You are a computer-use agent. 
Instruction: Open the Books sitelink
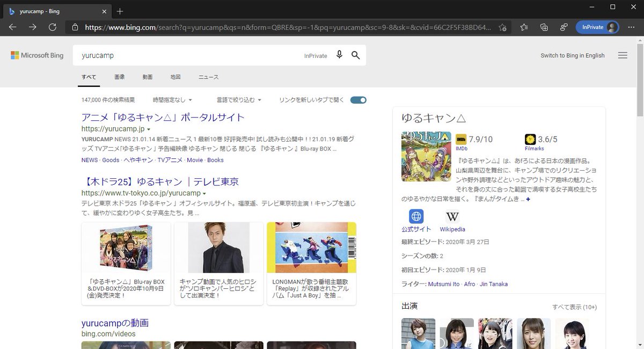point(215,160)
